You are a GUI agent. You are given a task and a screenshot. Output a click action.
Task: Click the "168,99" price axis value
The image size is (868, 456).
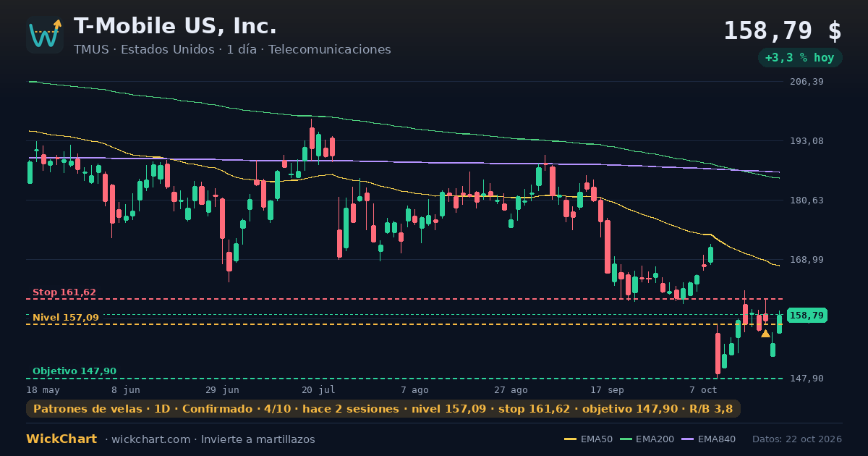point(807,260)
